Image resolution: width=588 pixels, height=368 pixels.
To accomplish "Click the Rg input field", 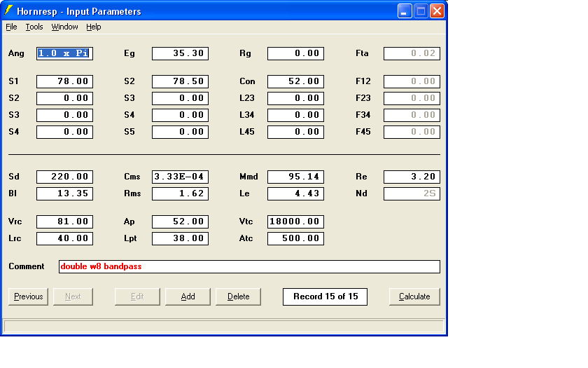I will 295,53.
